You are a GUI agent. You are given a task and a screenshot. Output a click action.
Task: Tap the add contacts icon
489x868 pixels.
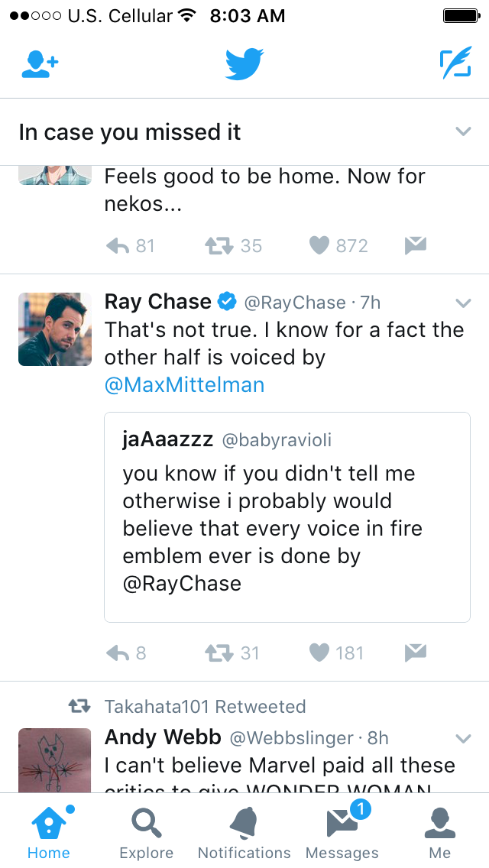click(x=40, y=65)
